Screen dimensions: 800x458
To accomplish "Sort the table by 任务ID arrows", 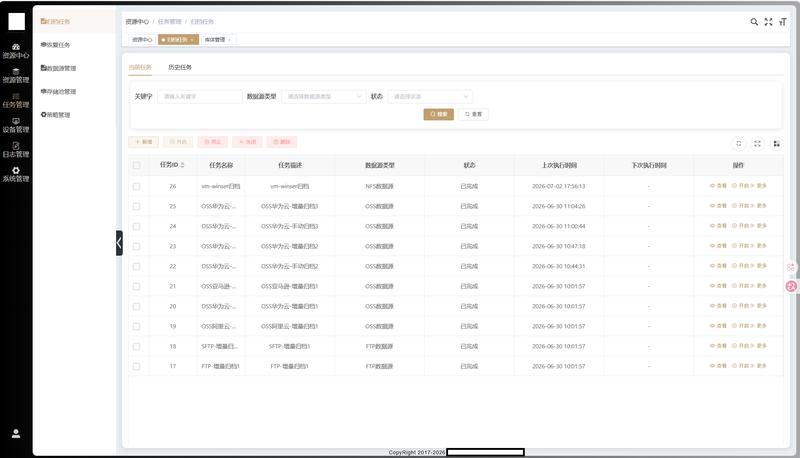I will click(182, 165).
